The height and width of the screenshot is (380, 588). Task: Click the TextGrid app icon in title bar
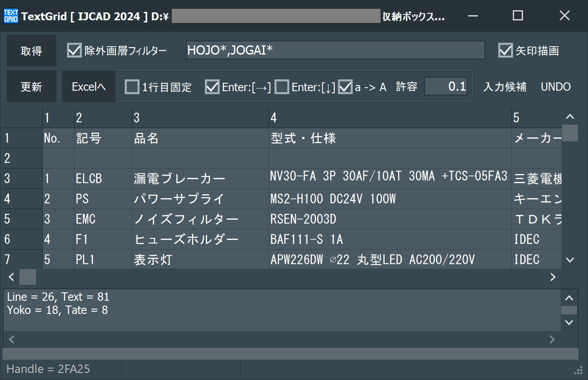tap(11, 16)
